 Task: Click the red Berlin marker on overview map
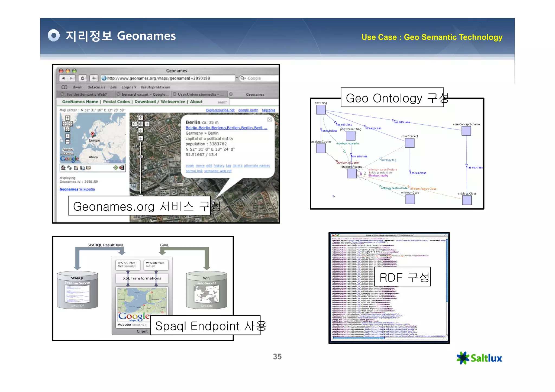point(93,134)
